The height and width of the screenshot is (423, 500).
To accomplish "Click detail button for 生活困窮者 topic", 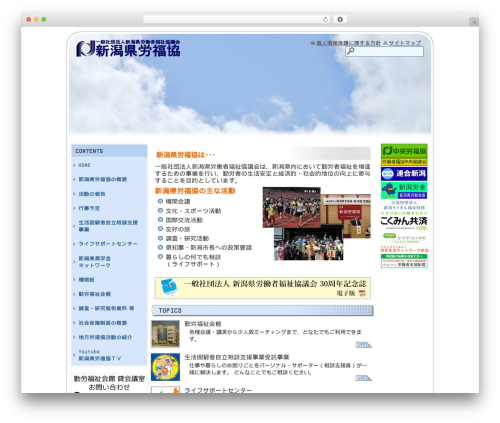I will pos(363,378).
